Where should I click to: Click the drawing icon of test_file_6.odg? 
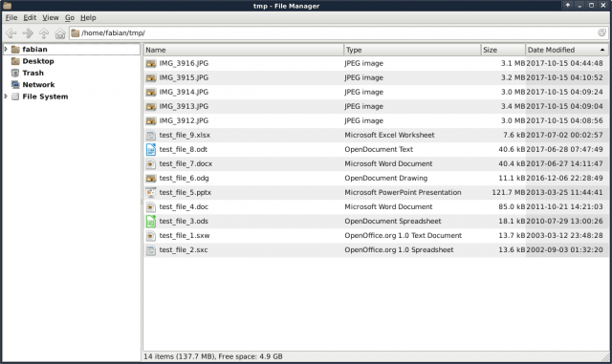click(151, 179)
